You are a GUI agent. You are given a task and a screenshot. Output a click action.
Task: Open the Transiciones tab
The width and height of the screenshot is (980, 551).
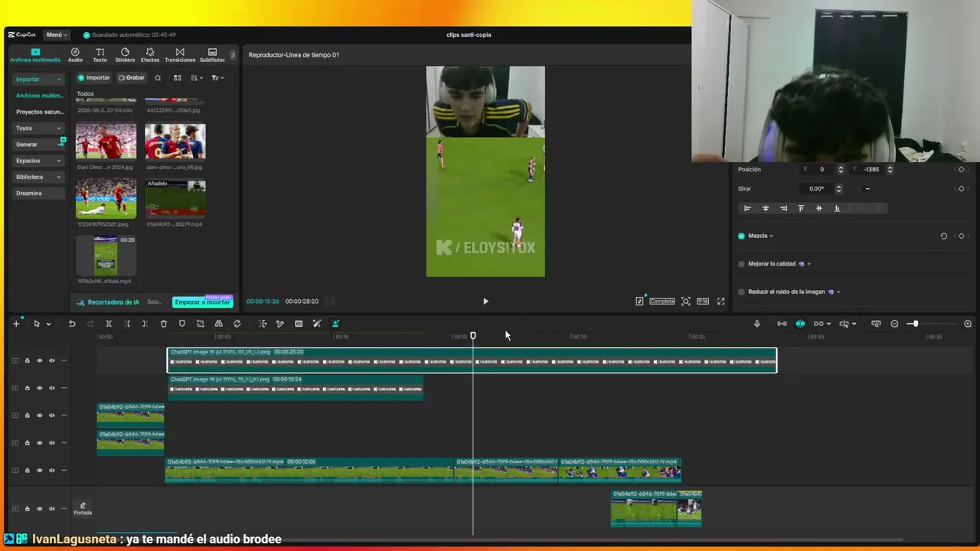tap(180, 55)
